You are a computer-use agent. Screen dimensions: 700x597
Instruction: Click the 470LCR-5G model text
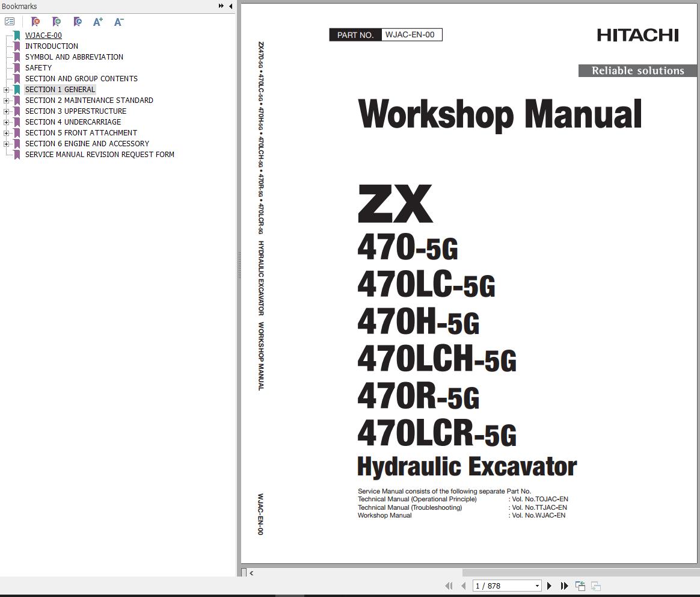(437, 433)
